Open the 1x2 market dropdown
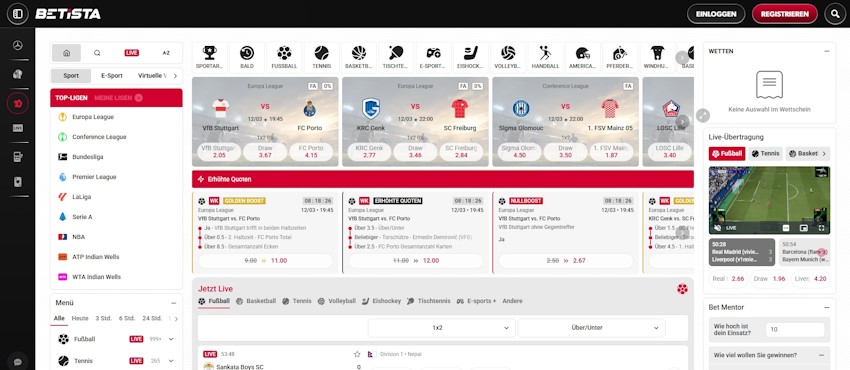 pyautogui.click(x=442, y=328)
